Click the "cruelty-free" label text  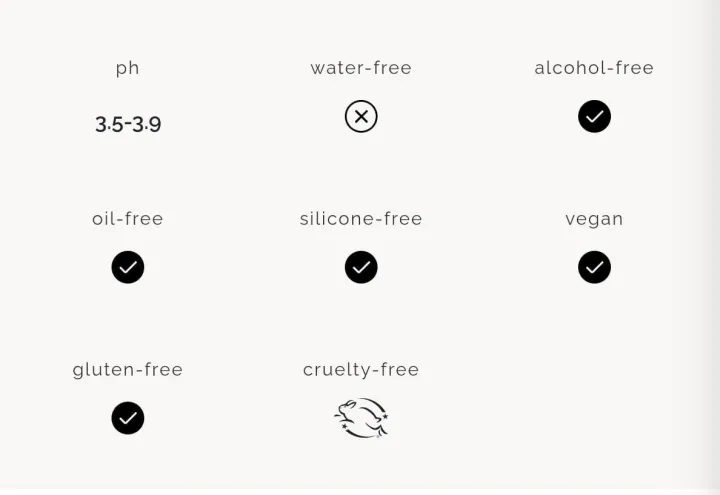click(x=361, y=370)
